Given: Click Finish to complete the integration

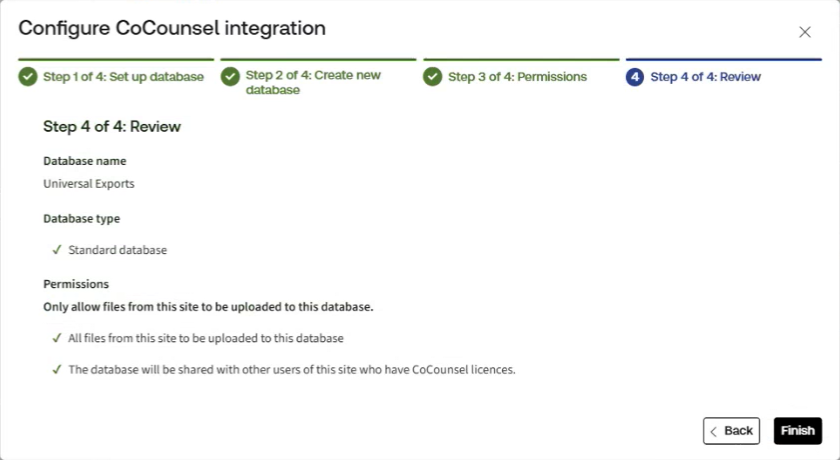Looking at the screenshot, I should point(797,431).
